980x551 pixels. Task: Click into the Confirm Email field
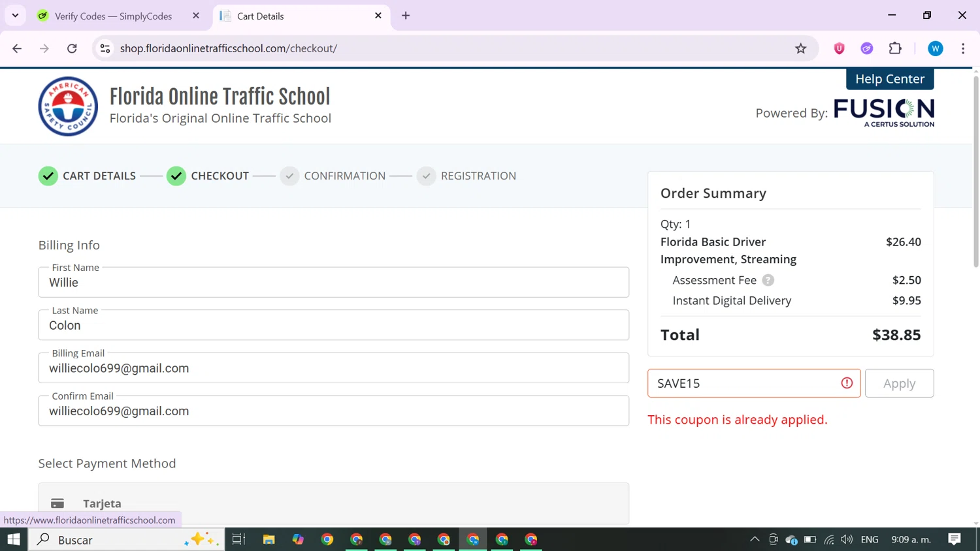click(333, 411)
